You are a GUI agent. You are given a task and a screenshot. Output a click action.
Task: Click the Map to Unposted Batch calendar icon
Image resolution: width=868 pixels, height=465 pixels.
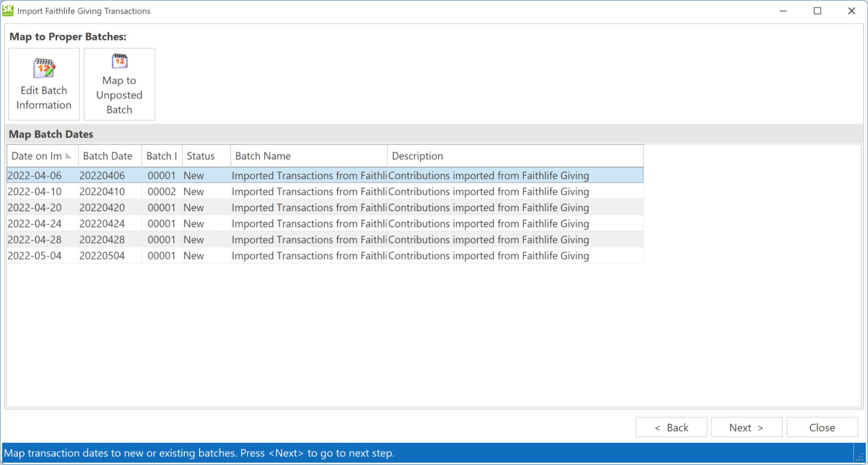point(119,61)
